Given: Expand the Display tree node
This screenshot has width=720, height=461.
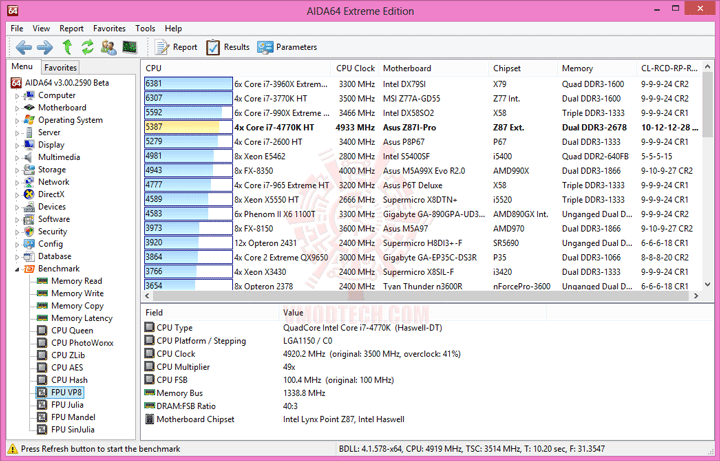Looking at the screenshot, I should click(17, 146).
